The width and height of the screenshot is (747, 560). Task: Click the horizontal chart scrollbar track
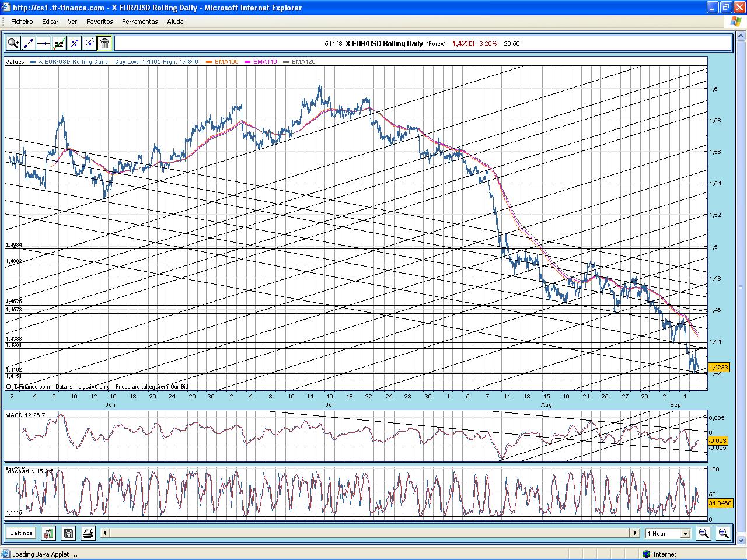click(369, 533)
